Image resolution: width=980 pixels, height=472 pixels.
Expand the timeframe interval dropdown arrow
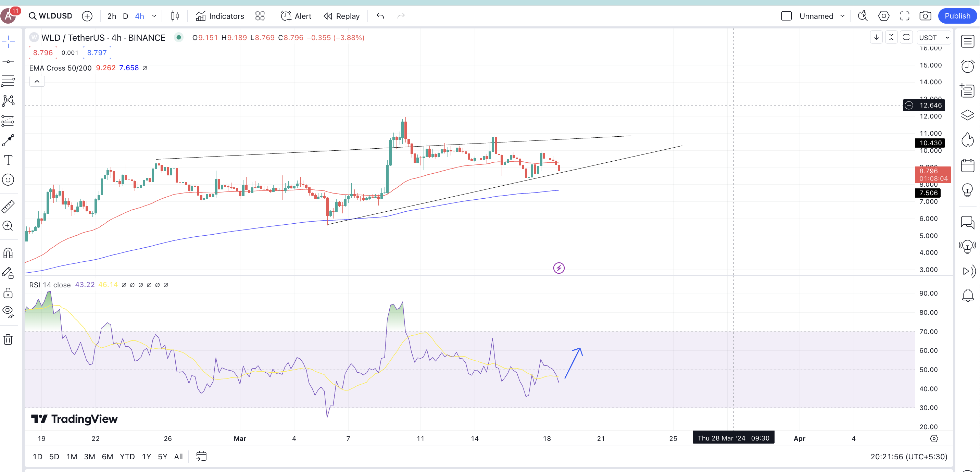click(x=154, y=16)
